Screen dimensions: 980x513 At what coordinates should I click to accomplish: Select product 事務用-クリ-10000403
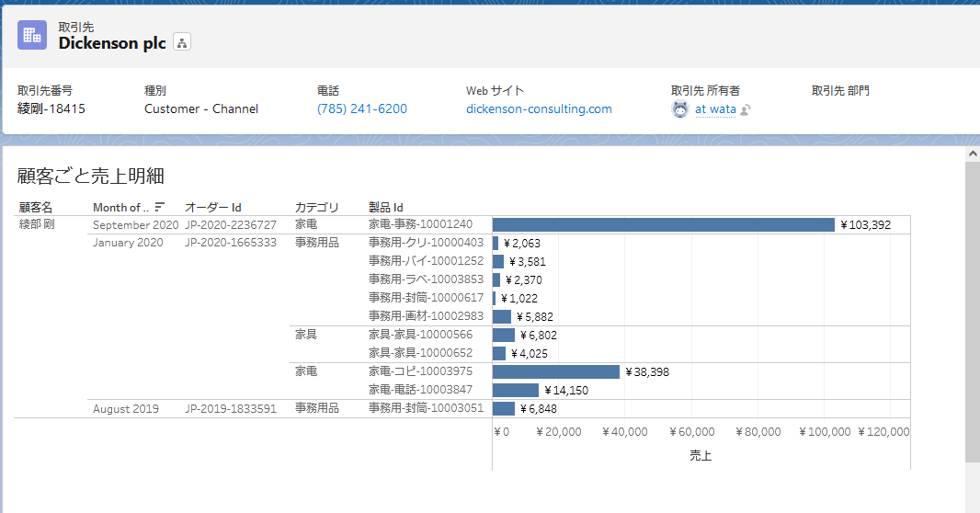427,243
